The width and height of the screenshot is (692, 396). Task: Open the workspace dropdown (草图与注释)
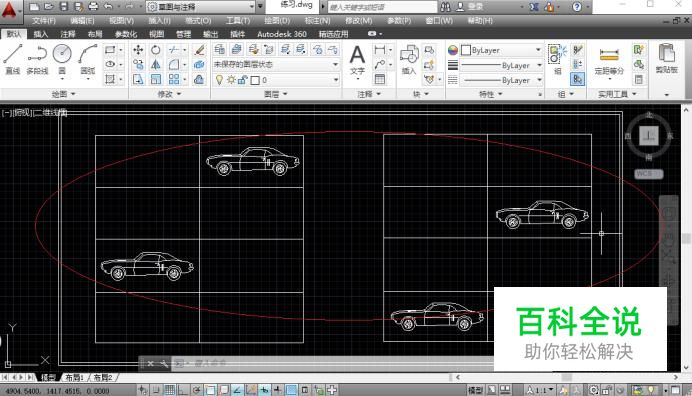[x=201, y=7]
